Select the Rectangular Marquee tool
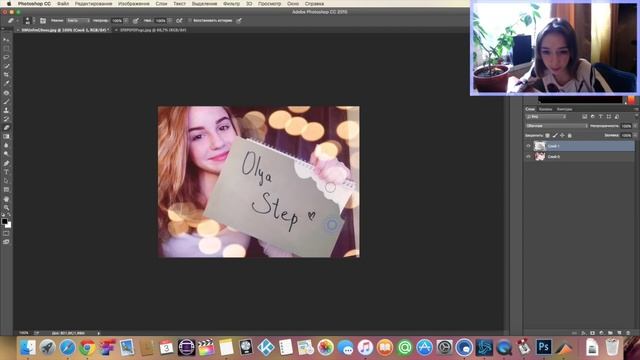 click(6, 49)
